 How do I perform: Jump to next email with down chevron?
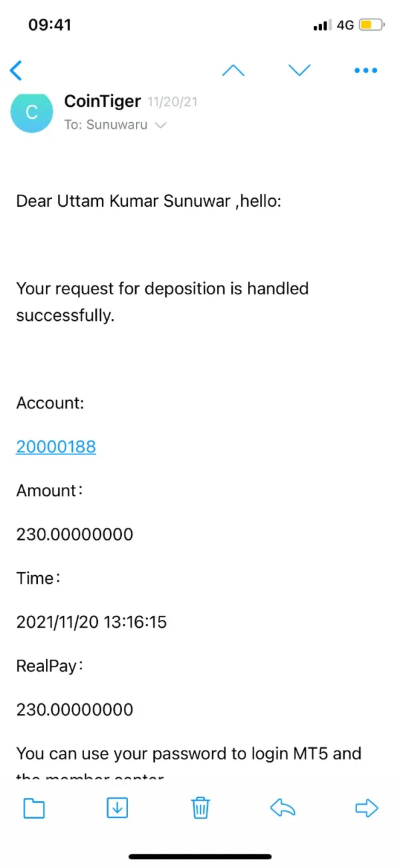click(299, 70)
